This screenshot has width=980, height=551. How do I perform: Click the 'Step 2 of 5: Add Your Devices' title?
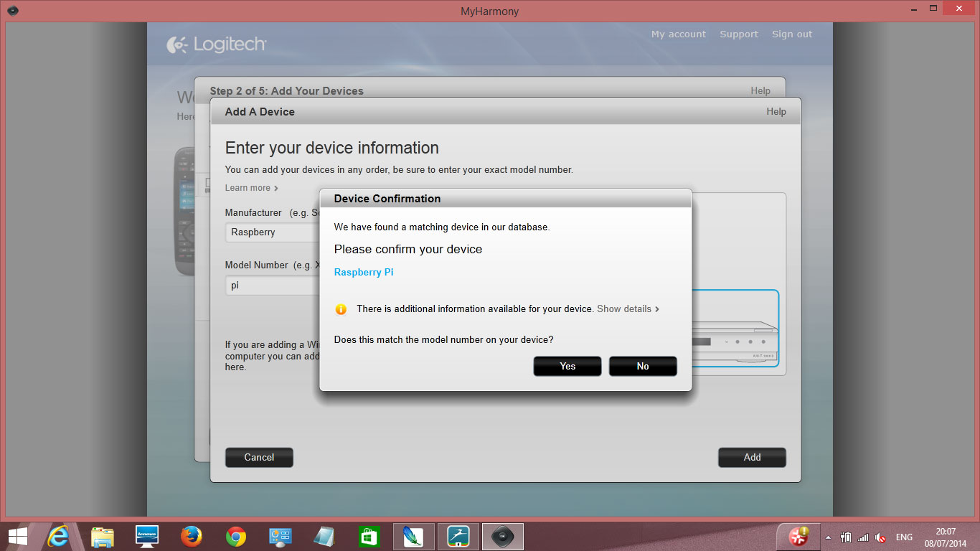pos(286,90)
